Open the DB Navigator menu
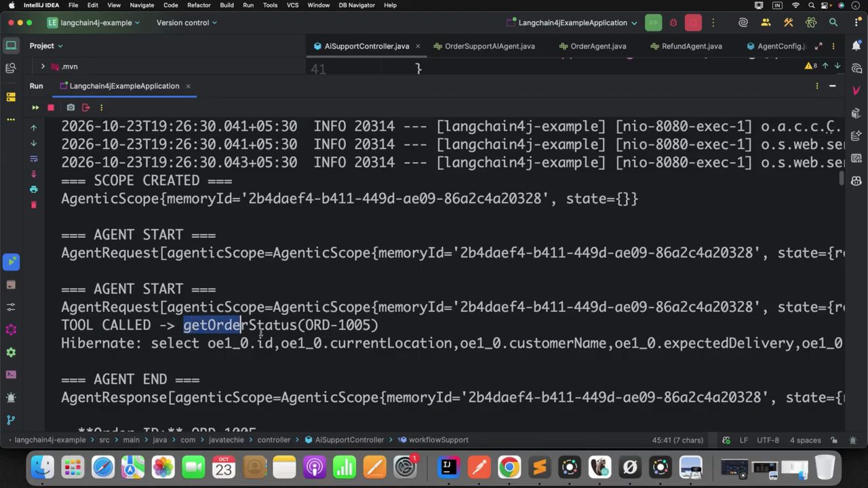 356,5
